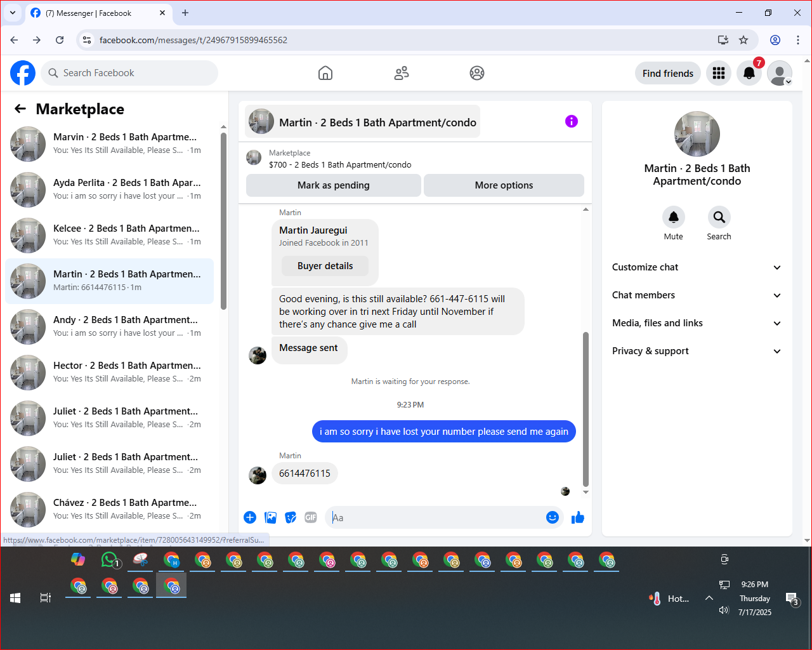This screenshot has height=650, width=812.
Task: Click Mark as pending button
Action: (x=334, y=185)
